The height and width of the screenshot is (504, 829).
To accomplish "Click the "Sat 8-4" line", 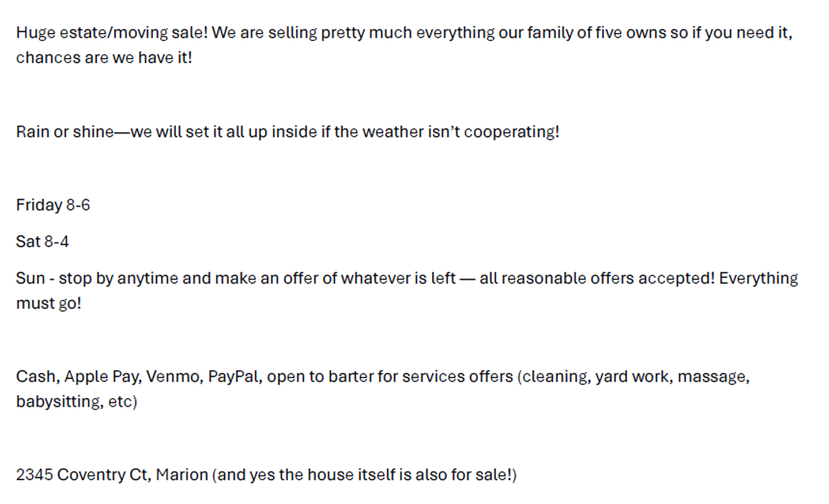I will click(x=42, y=242).
